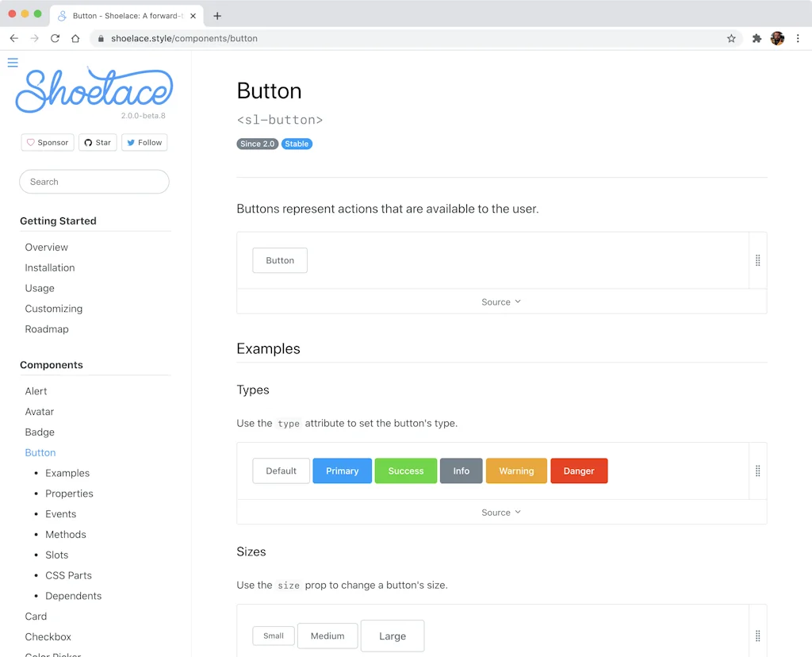Expand the Source section under Types
The height and width of the screenshot is (657, 812).
point(501,512)
